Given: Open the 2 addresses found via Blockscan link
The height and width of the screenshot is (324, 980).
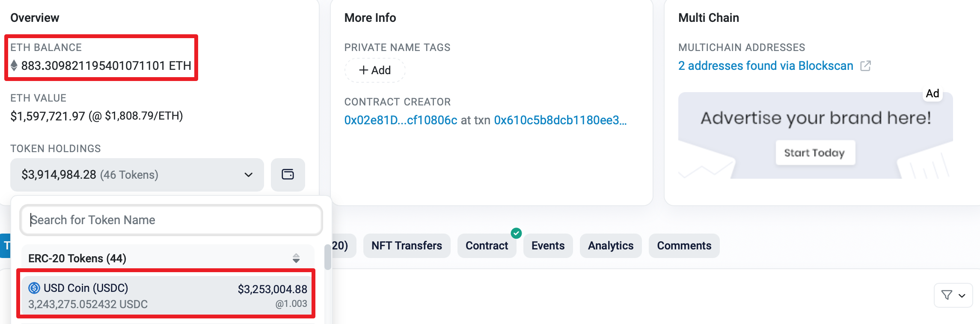Looking at the screenshot, I should click(766, 66).
